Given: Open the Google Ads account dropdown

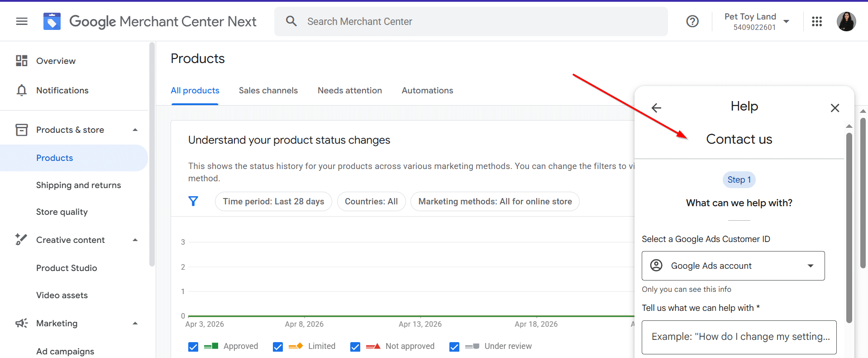Looking at the screenshot, I should [x=733, y=266].
